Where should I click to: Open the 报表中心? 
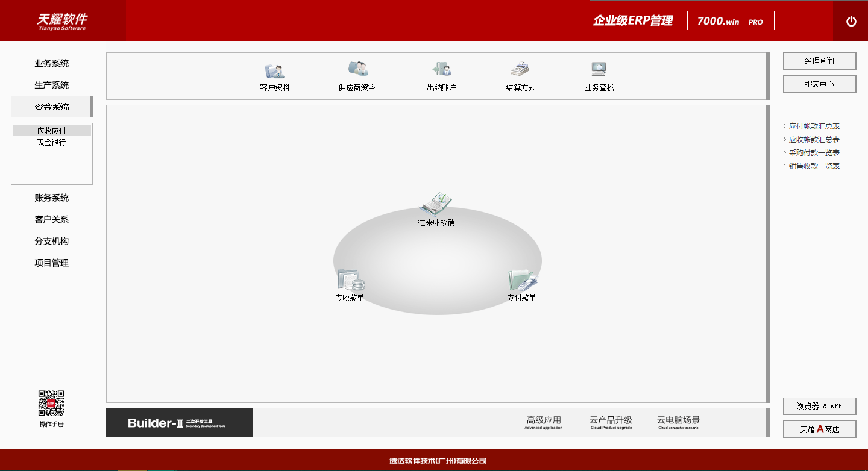819,84
